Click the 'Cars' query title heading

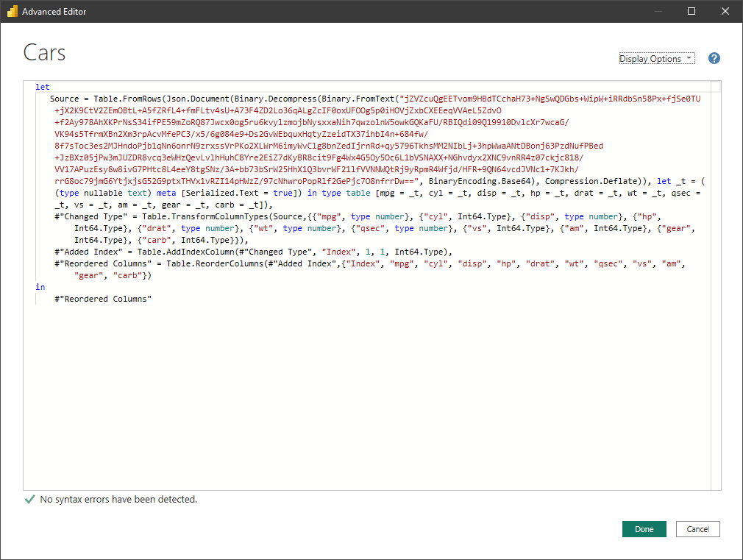pyautogui.click(x=45, y=53)
